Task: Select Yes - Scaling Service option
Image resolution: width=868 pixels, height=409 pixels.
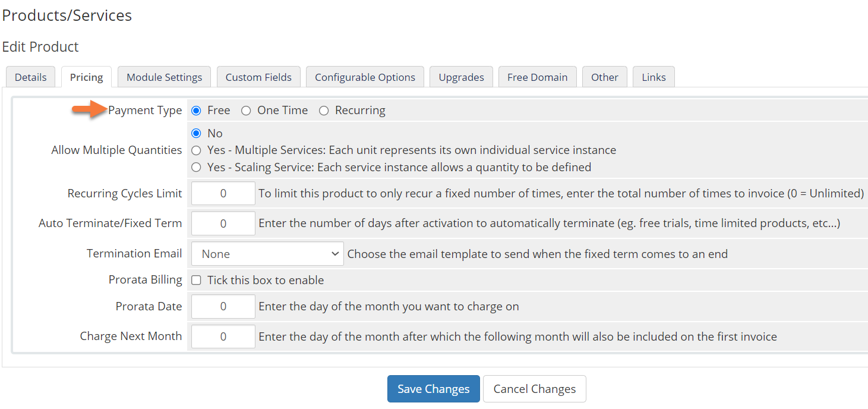Action: click(197, 168)
